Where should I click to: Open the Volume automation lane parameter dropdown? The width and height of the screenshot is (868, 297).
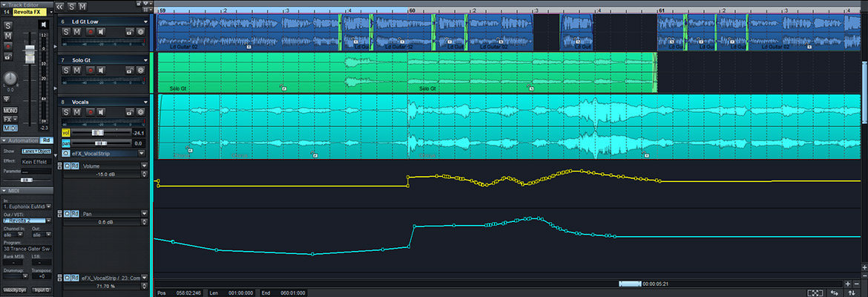[144, 166]
